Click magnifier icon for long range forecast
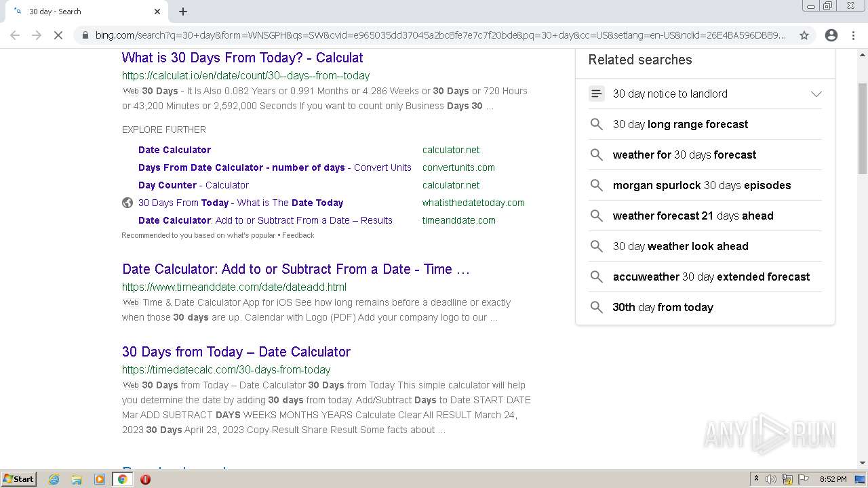The image size is (868, 488). pyautogui.click(x=596, y=124)
